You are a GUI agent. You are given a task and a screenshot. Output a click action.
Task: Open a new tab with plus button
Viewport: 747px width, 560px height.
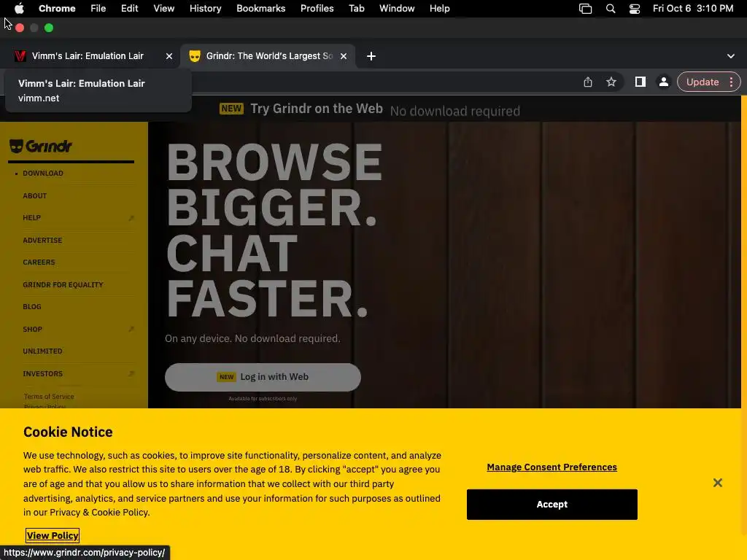point(371,56)
